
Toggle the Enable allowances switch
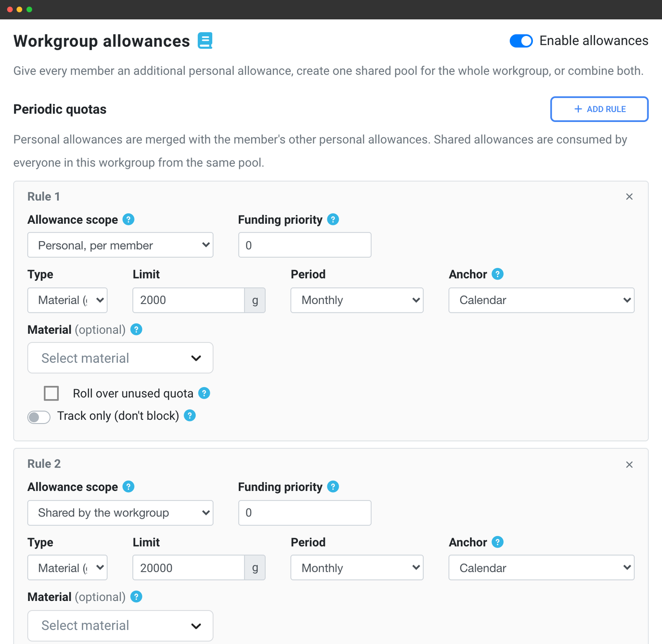pos(521,41)
